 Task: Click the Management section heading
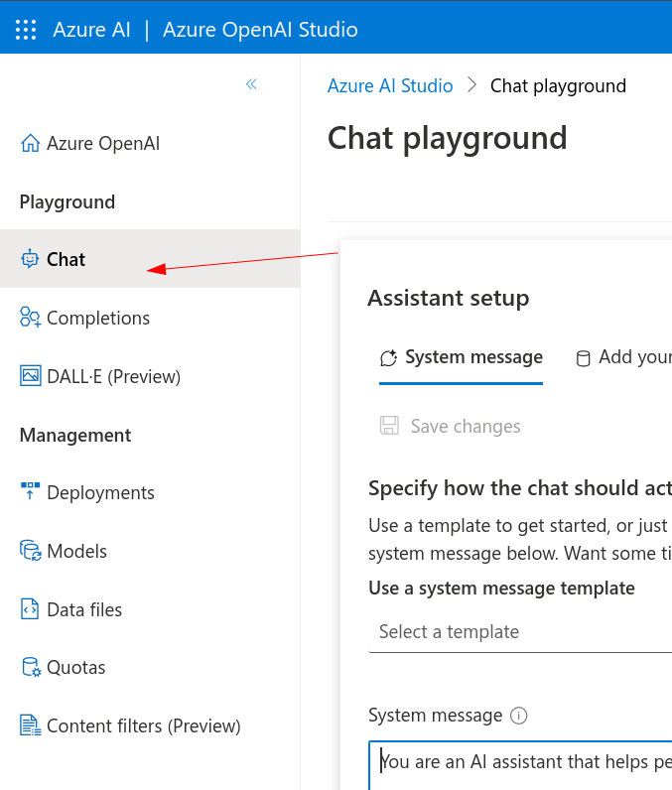[75, 435]
